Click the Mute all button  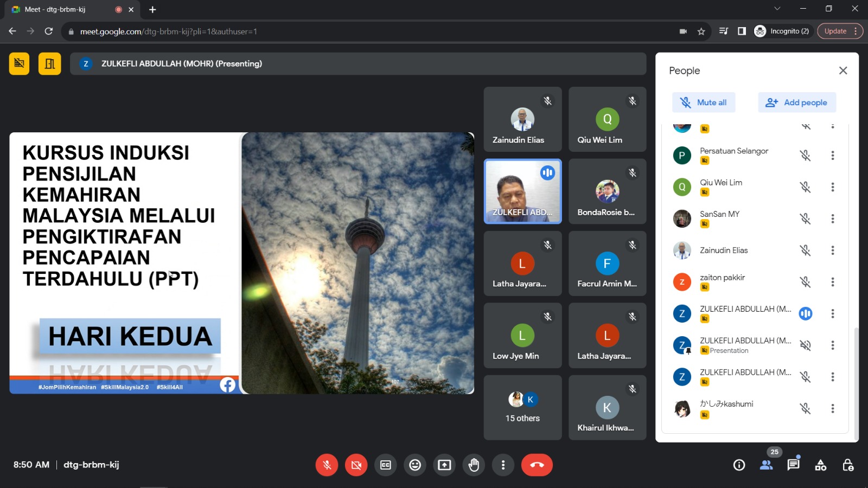(704, 102)
